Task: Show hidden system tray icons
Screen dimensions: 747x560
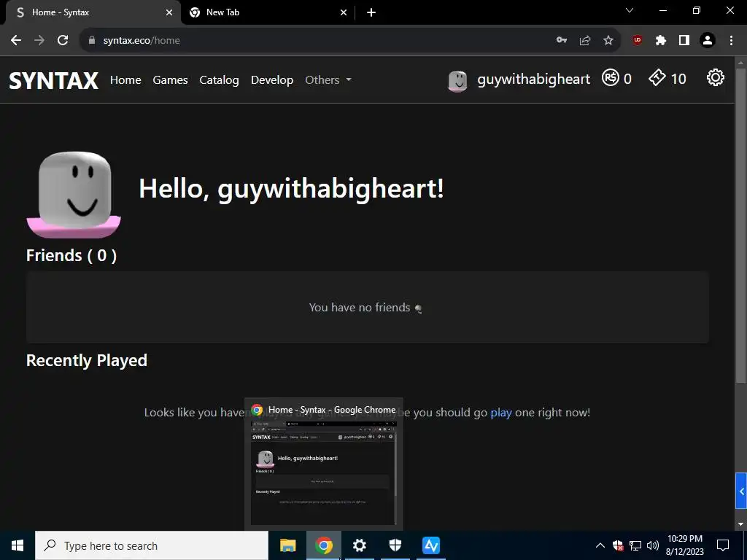Action: tap(600, 545)
